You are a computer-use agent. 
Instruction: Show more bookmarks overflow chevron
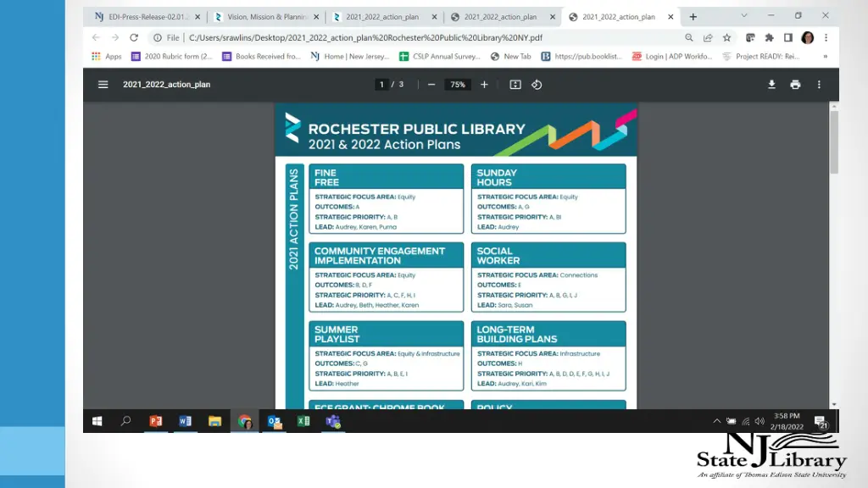[826, 57]
